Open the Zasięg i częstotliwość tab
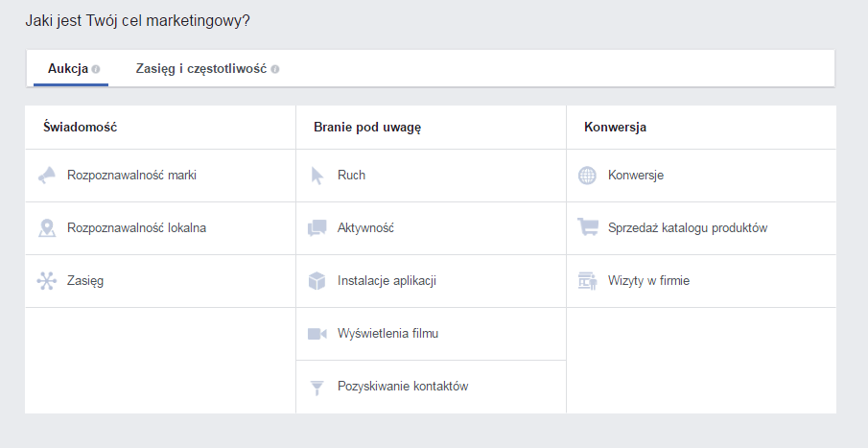 201,69
